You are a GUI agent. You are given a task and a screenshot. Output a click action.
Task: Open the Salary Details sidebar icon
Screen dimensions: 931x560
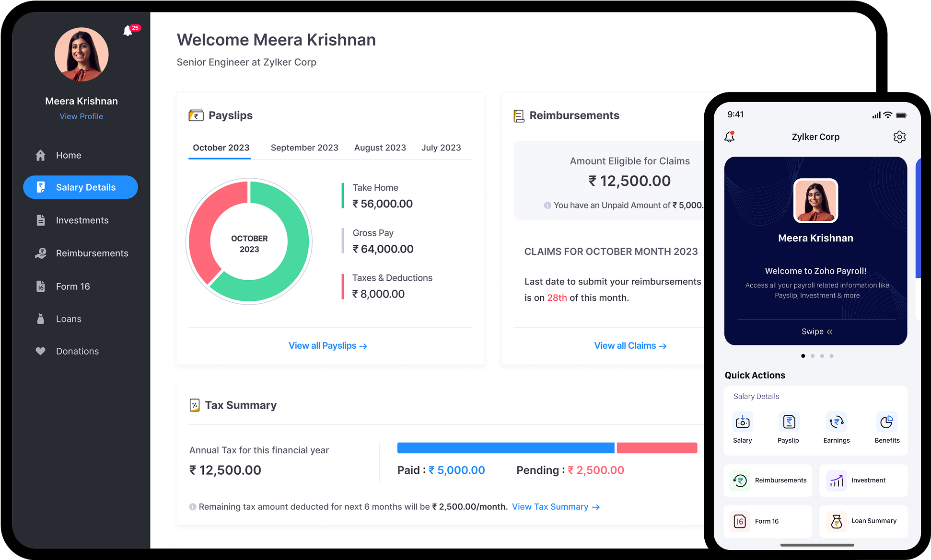[40, 187]
